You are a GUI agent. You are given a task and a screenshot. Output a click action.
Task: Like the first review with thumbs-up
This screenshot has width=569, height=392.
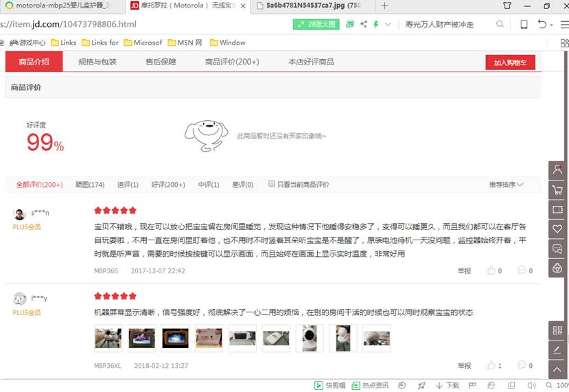pos(491,270)
